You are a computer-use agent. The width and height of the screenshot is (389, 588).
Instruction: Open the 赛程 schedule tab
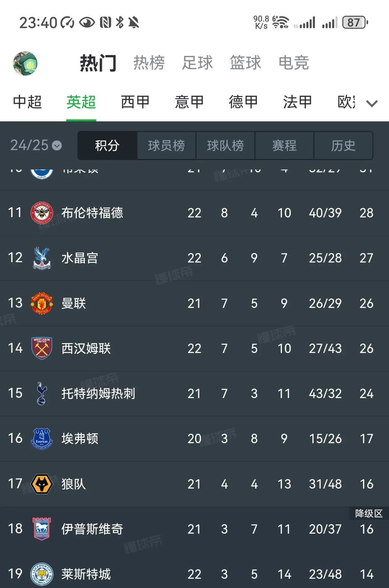284,146
